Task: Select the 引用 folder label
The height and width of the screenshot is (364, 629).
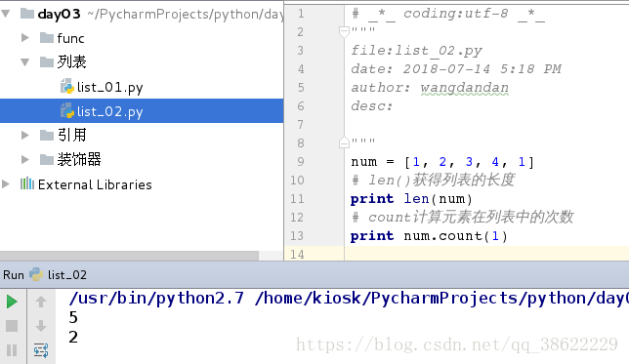Action: click(71, 135)
